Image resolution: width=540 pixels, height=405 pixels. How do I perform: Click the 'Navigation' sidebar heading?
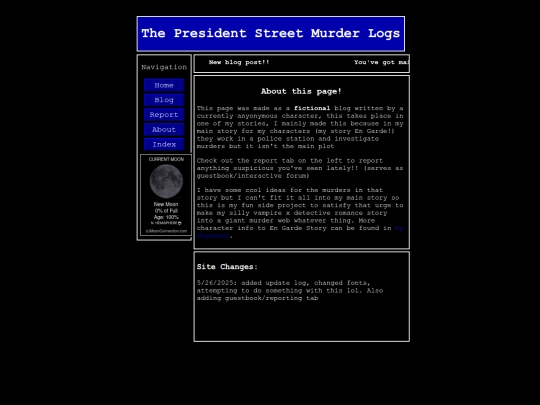(164, 67)
